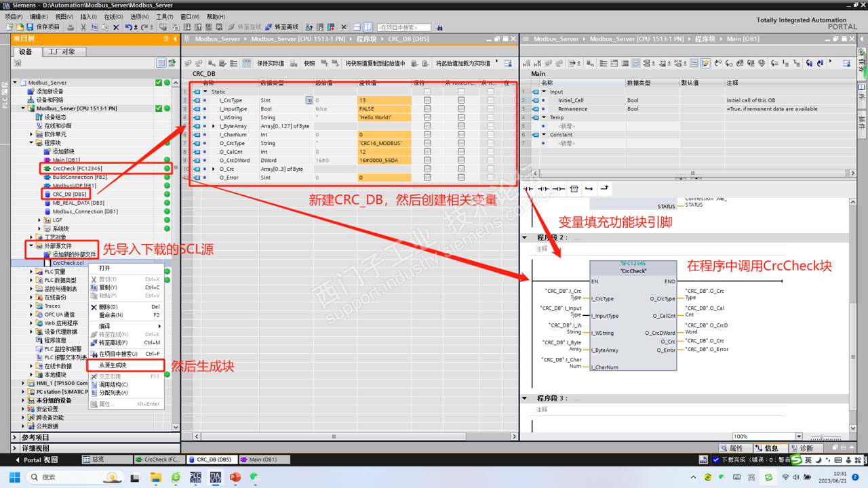The width and height of the screenshot is (868, 488).
Task: Insert an output coil in ladder toolbar
Action: click(x=559, y=189)
